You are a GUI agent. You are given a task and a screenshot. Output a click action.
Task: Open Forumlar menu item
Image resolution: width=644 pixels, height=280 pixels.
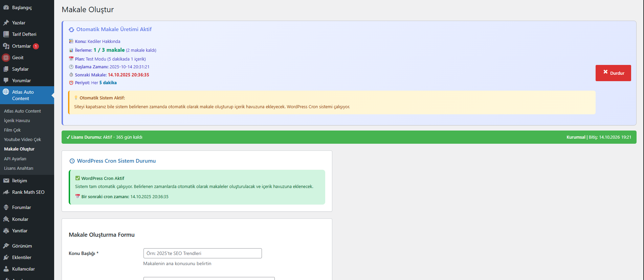coord(21,207)
